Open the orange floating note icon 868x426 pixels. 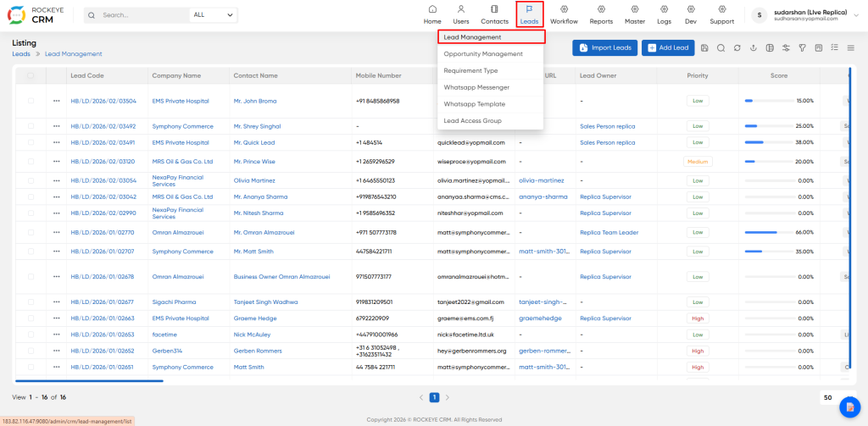[x=850, y=407]
